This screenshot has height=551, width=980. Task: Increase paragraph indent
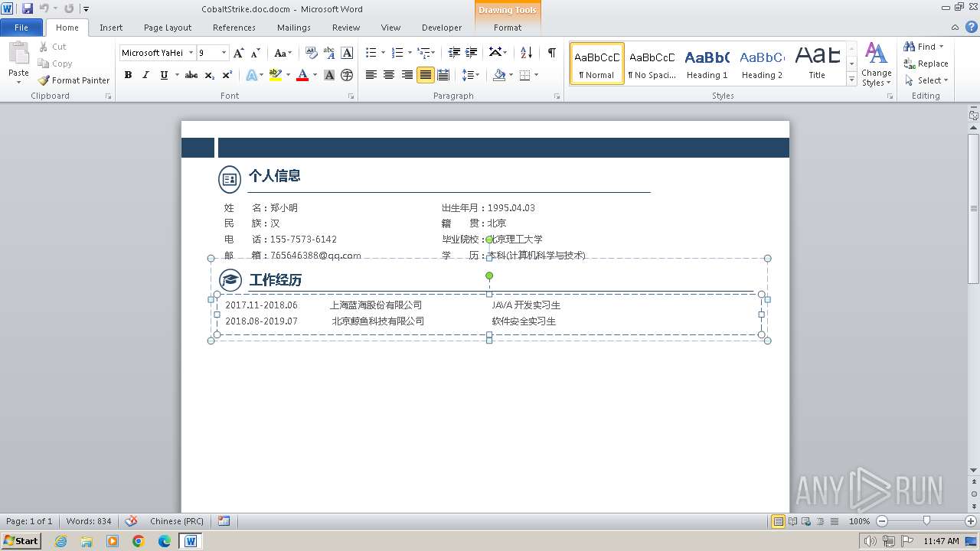472,53
